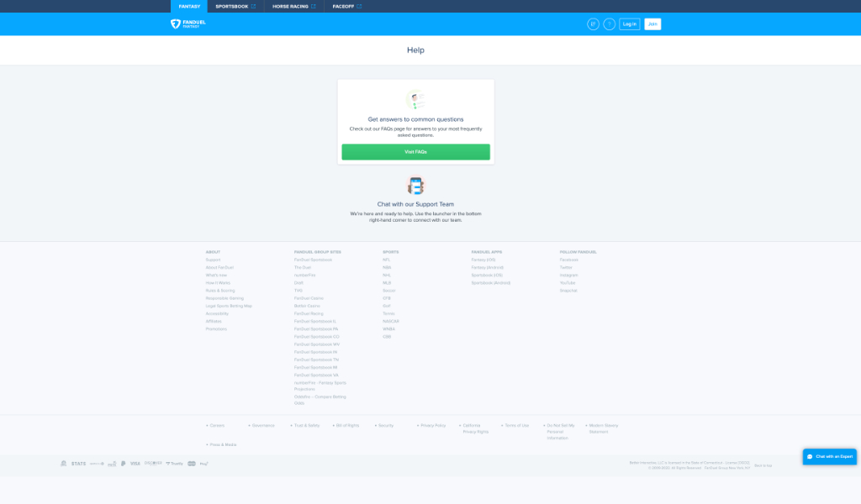Click the Sportsbook external link icon
Screen dimensions: 861x504
(253, 7)
